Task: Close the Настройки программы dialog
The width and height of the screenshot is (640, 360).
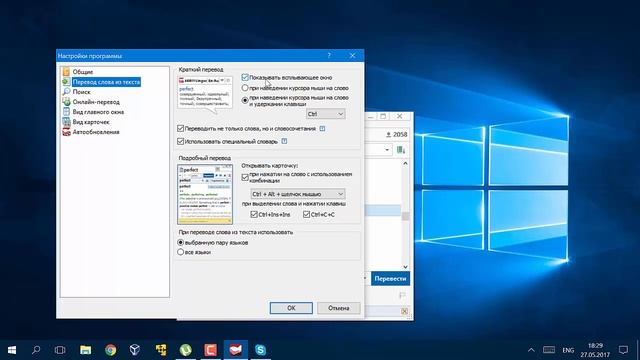Action: click(353, 56)
